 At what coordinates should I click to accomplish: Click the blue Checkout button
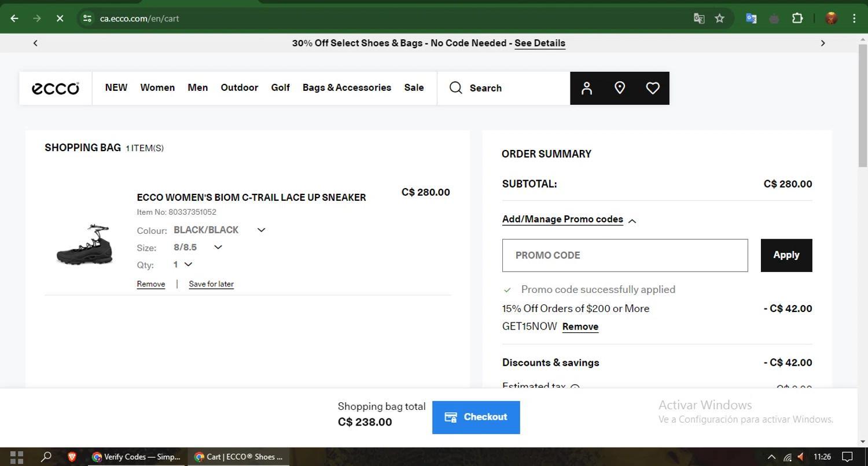point(476,417)
